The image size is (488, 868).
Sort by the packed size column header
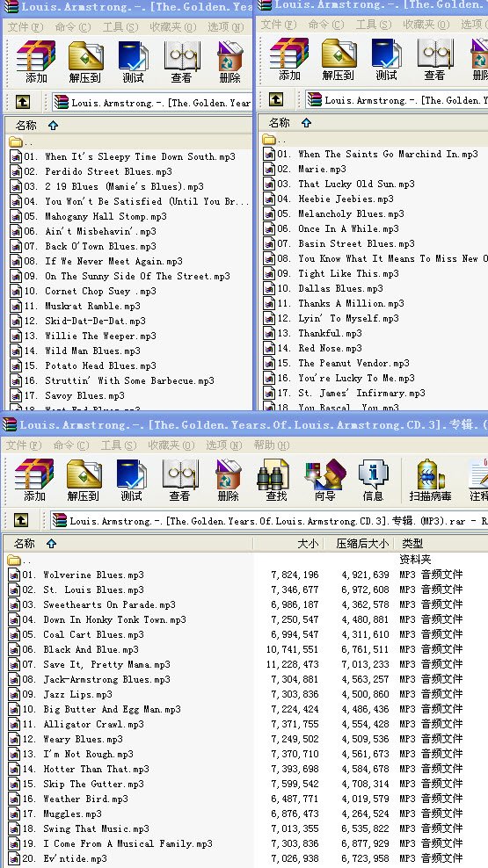[359, 543]
